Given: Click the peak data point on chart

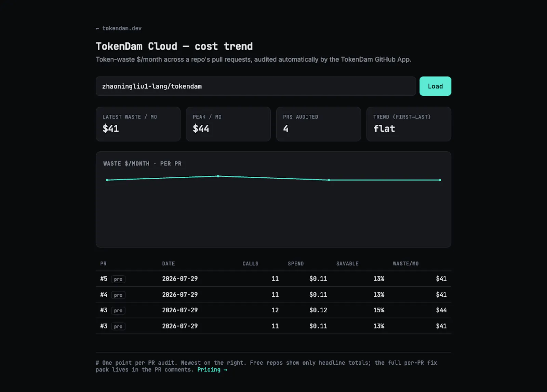Looking at the screenshot, I should (218, 176).
